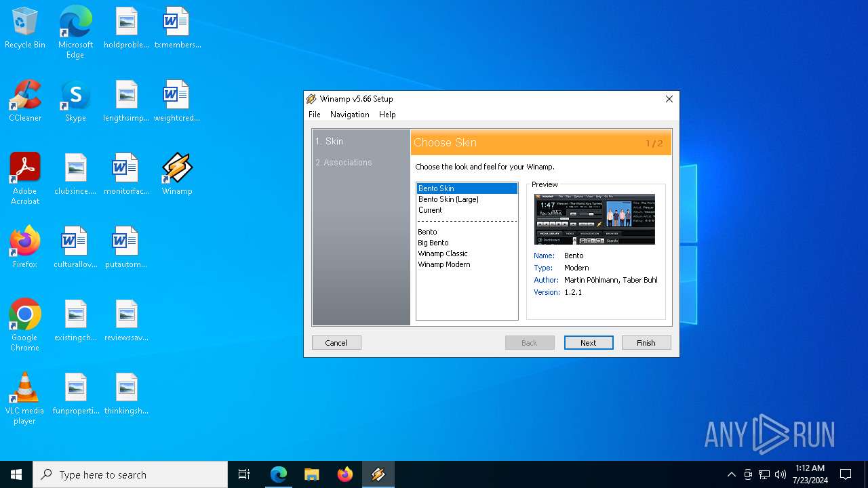Open the volume control in tray

pos(781,474)
